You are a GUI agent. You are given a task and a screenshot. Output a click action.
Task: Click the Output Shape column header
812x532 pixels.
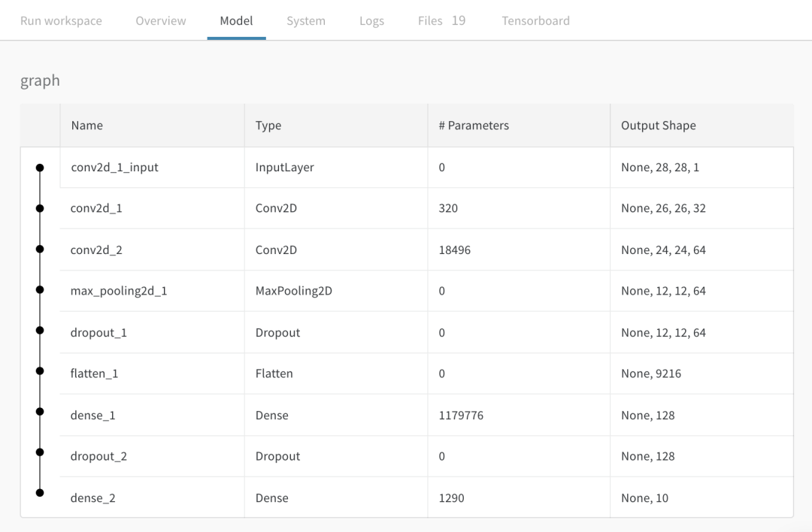point(659,125)
